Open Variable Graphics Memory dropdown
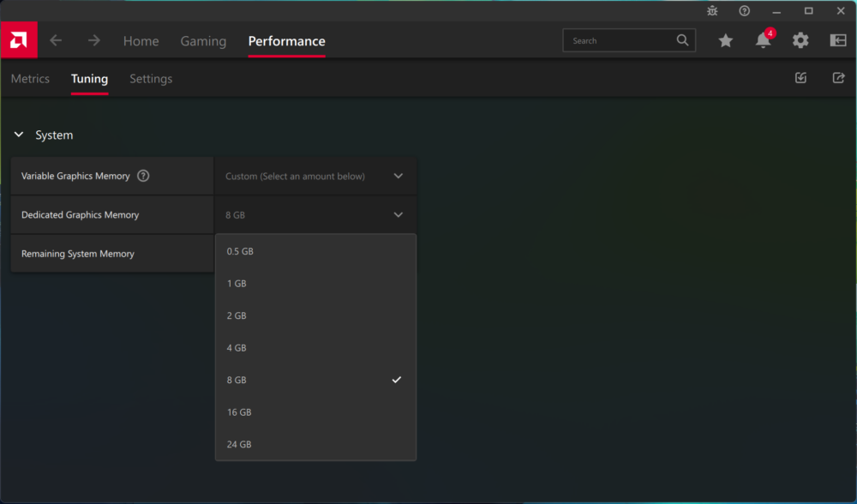857x504 pixels. [315, 176]
